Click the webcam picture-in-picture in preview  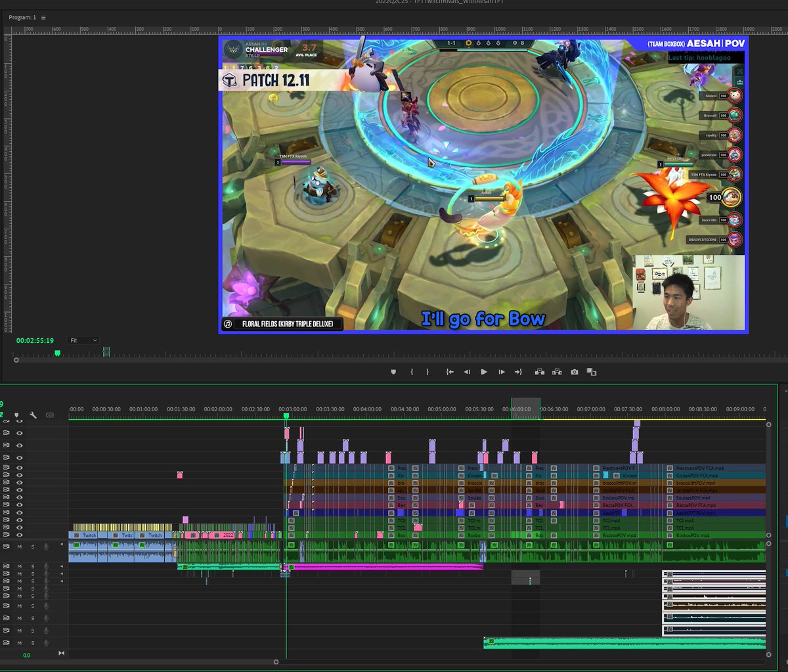pyautogui.click(x=689, y=292)
